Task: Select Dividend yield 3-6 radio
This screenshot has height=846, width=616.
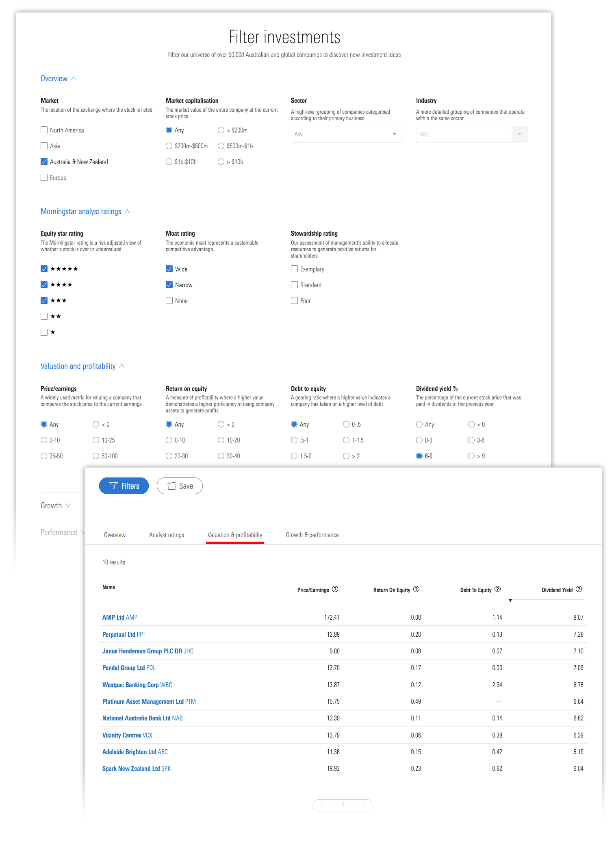Action: (x=471, y=440)
